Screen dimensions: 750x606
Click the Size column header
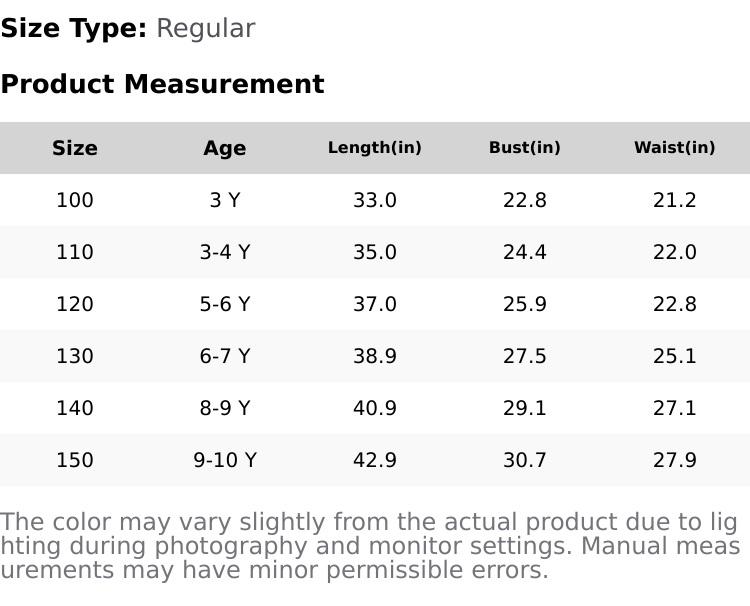(75, 148)
